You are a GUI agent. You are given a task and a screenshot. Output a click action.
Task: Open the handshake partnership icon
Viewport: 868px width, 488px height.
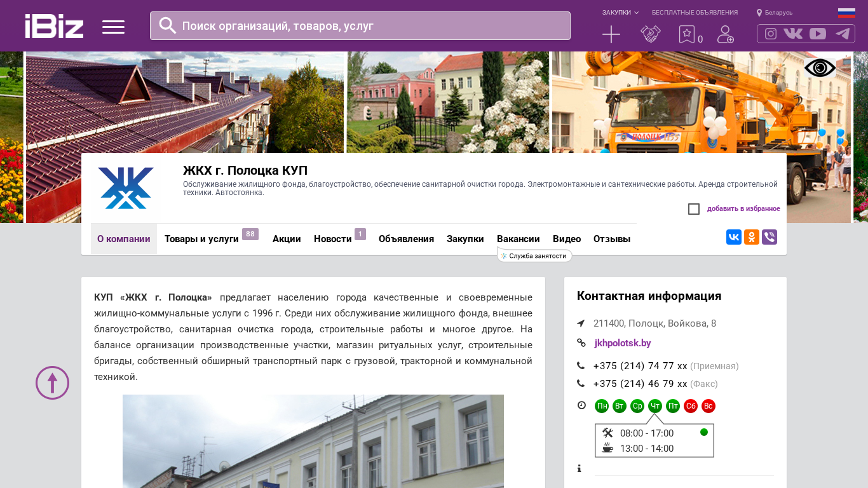(651, 34)
